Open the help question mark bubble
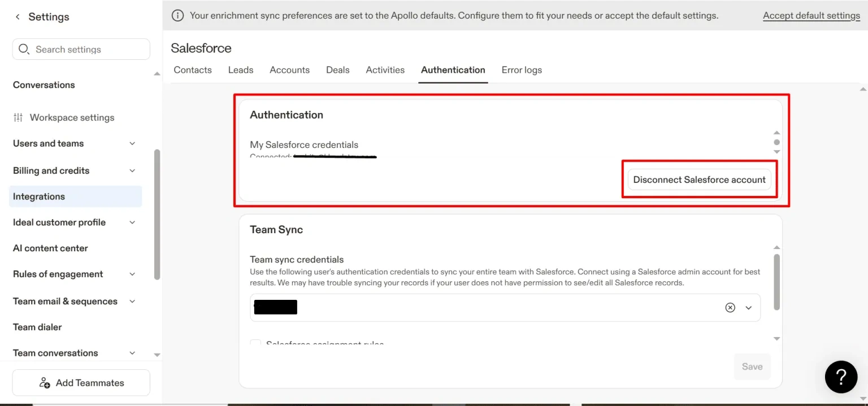 point(841,377)
